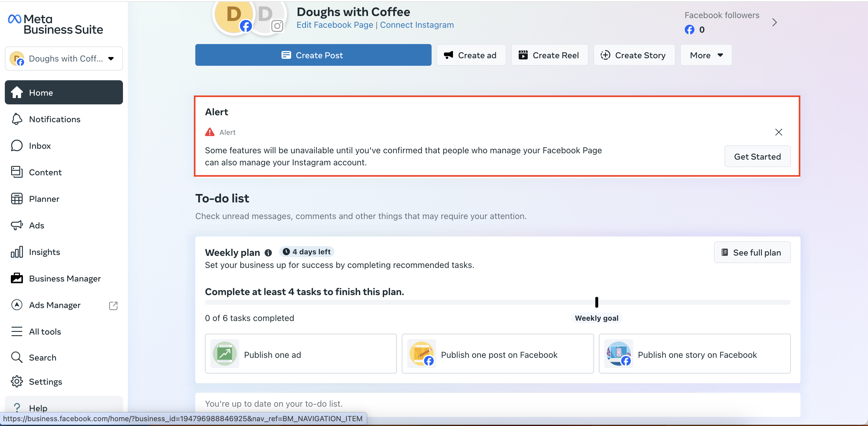Click the Settings gear icon

tap(17, 381)
